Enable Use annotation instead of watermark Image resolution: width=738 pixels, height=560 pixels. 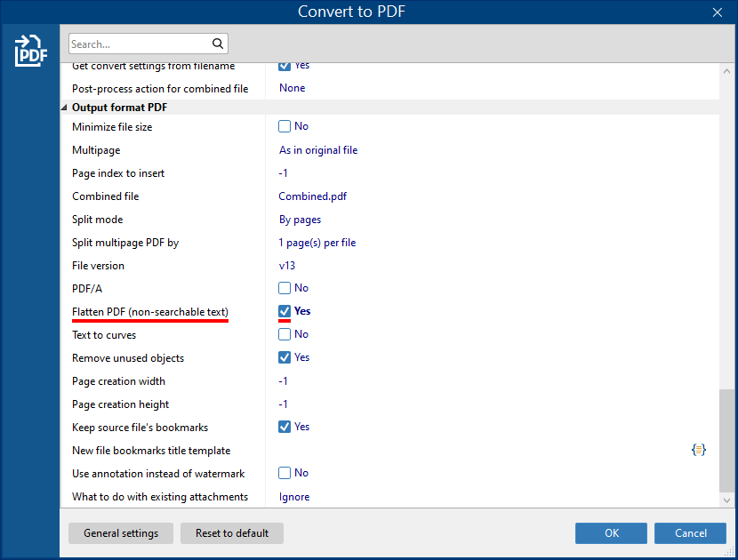pyautogui.click(x=285, y=472)
